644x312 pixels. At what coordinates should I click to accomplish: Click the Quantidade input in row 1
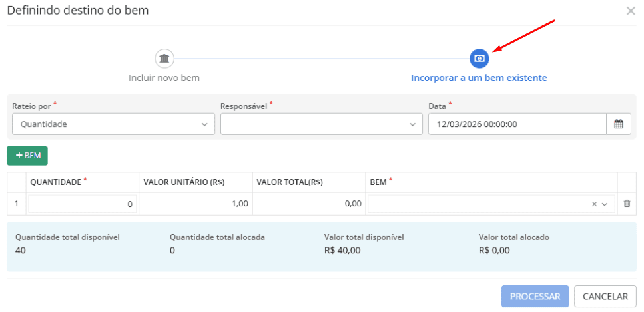(x=83, y=204)
